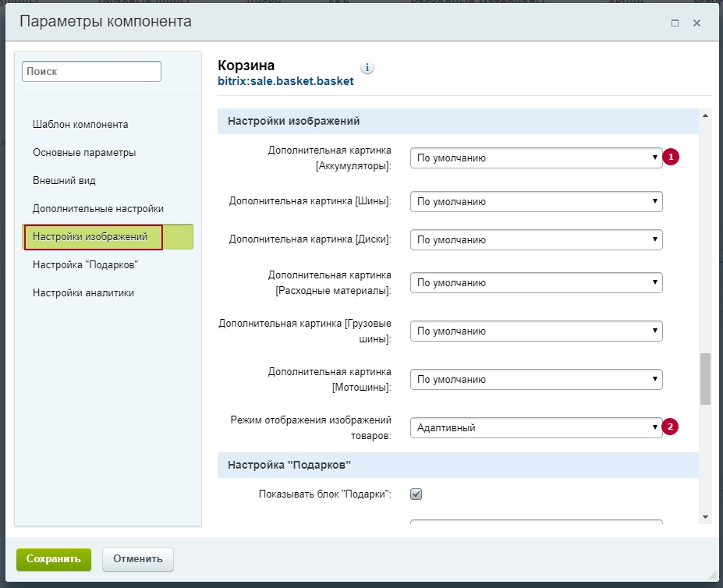Maximize the Параметры компонента dialog

(x=675, y=23)
